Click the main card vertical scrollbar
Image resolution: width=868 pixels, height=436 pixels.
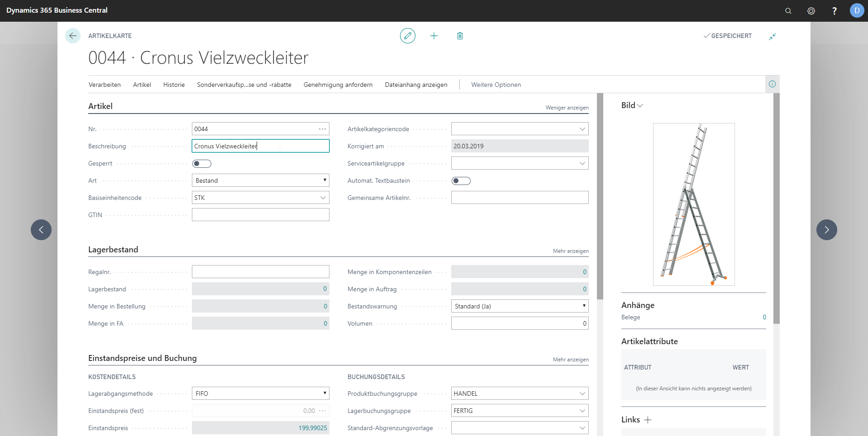(600, 196)
